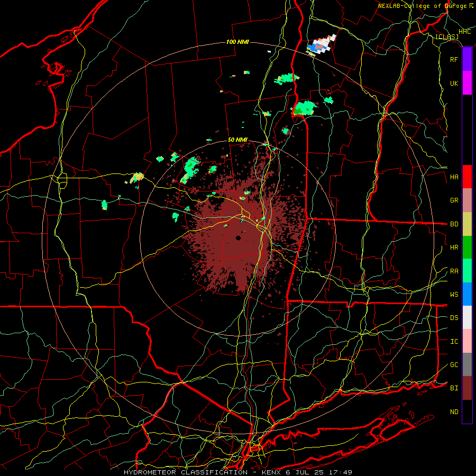Click the 100 NMI range ring label
The width and height of the screenshot is (476, 476).
[x=237, y=42]
